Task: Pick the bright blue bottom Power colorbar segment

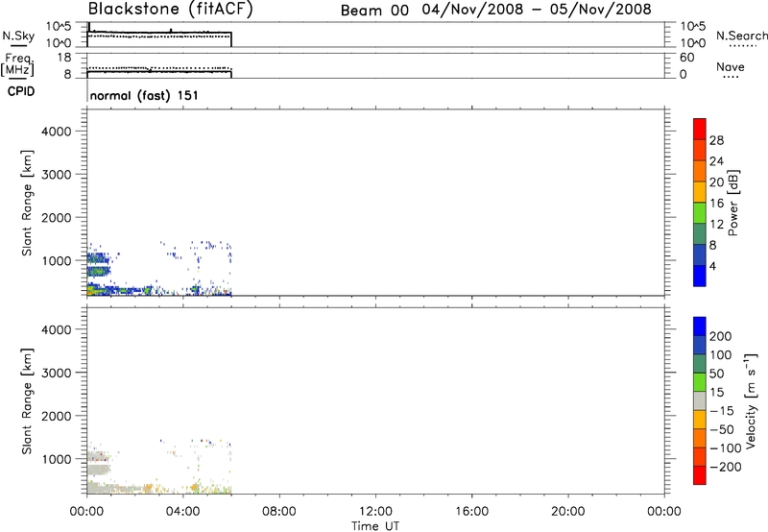Action: pos(700,276)
